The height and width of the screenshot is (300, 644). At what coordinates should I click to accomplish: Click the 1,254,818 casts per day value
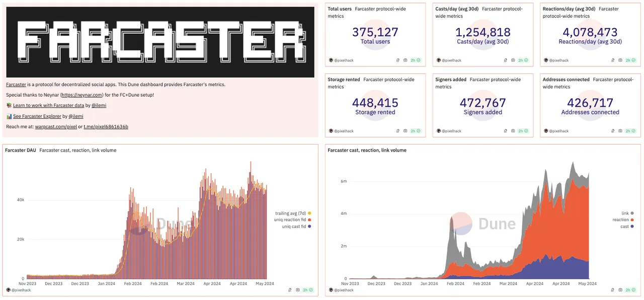click(x=483, y=32)
